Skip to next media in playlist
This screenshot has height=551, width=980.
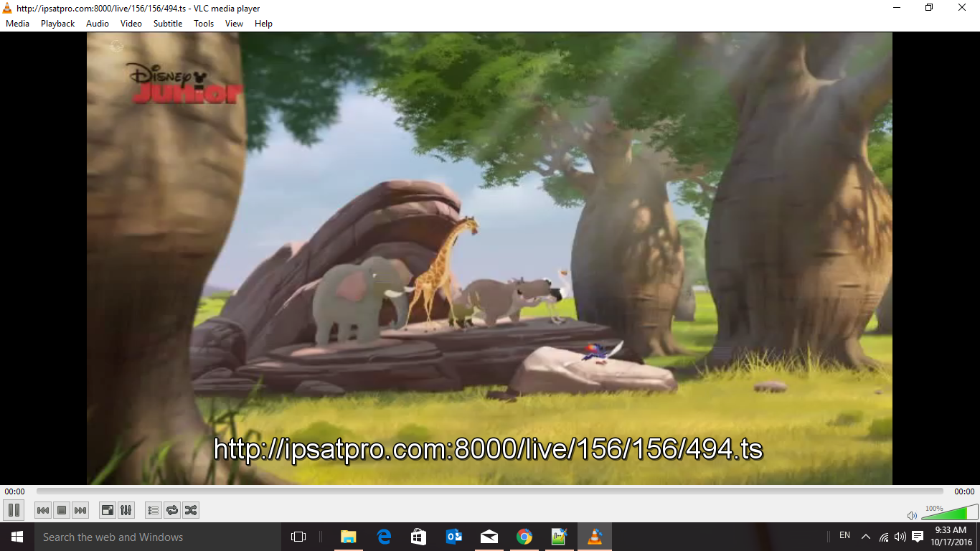(80, 510)
